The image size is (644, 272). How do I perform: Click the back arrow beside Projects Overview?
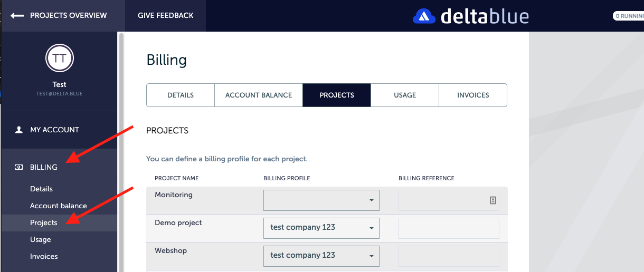(17, 15)
